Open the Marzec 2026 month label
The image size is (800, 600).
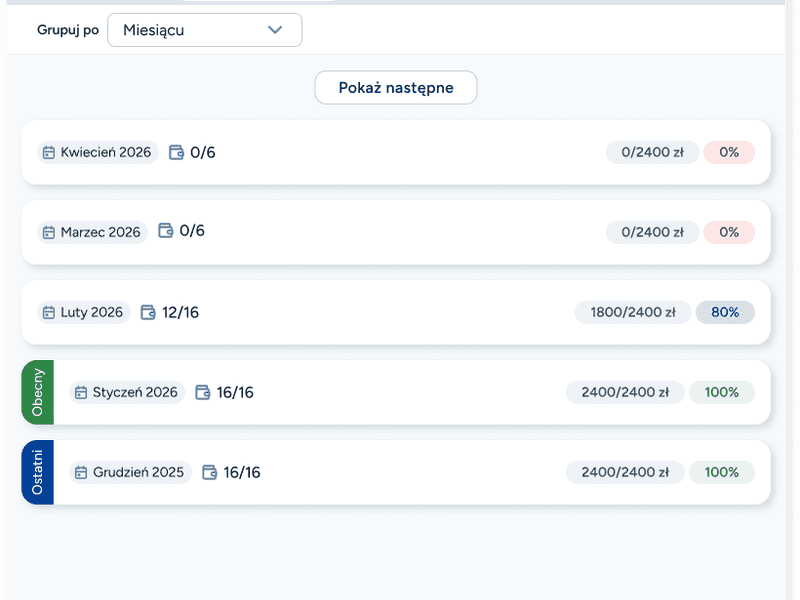pyautogui.click(x=100, y=232)
